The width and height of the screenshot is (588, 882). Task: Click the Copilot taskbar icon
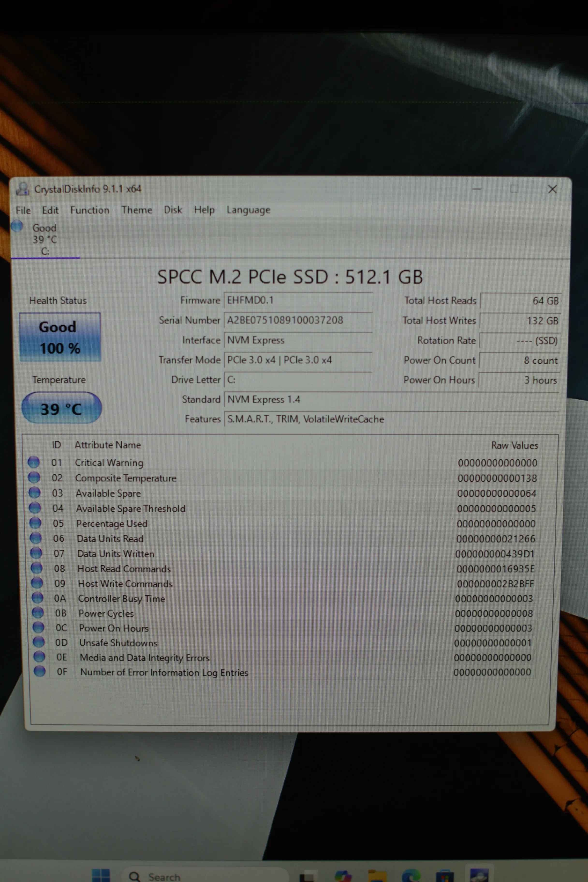[343, 876]
